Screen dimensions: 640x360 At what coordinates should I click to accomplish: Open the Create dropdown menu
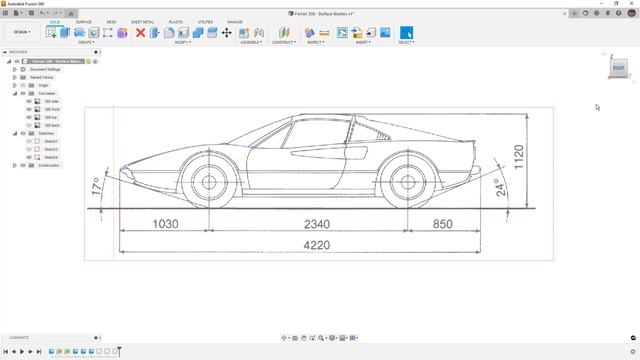coord(86,42)
